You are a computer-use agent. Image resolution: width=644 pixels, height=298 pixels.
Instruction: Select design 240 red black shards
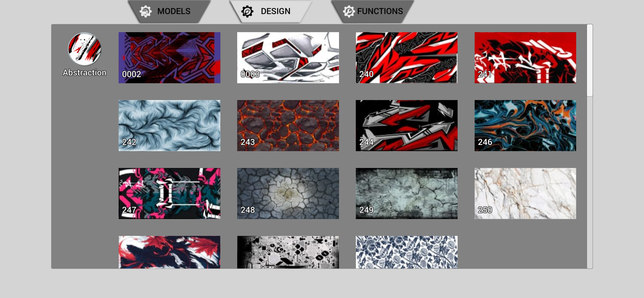coord(407,58)
